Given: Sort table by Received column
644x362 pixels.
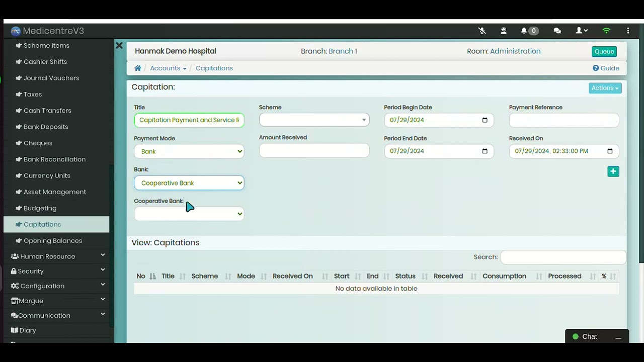Looking at the screenshot, I should coord(455,276).
